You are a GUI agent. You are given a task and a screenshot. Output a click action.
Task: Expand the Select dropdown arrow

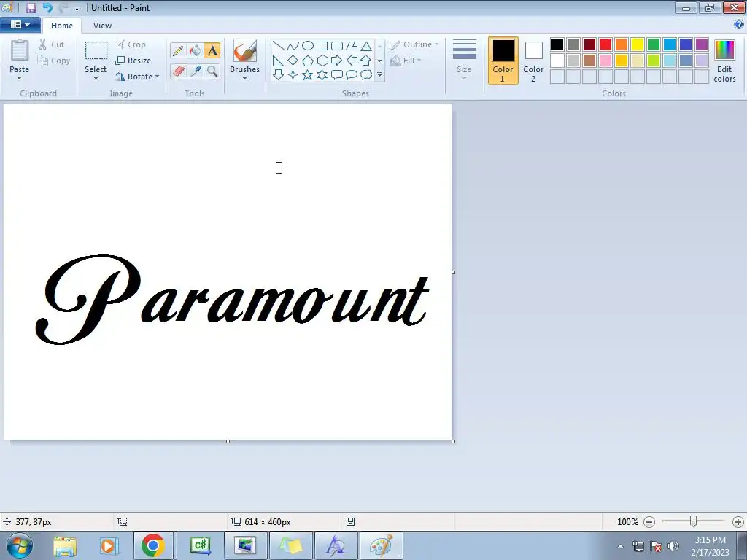pyautogui.click(x=96, y=79)
